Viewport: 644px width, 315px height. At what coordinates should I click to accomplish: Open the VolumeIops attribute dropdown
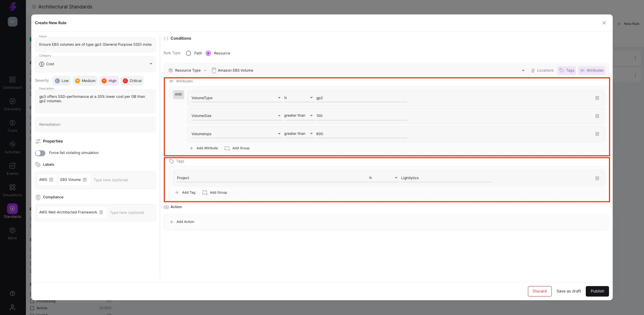pyautogui.click(x=236, y=134)
